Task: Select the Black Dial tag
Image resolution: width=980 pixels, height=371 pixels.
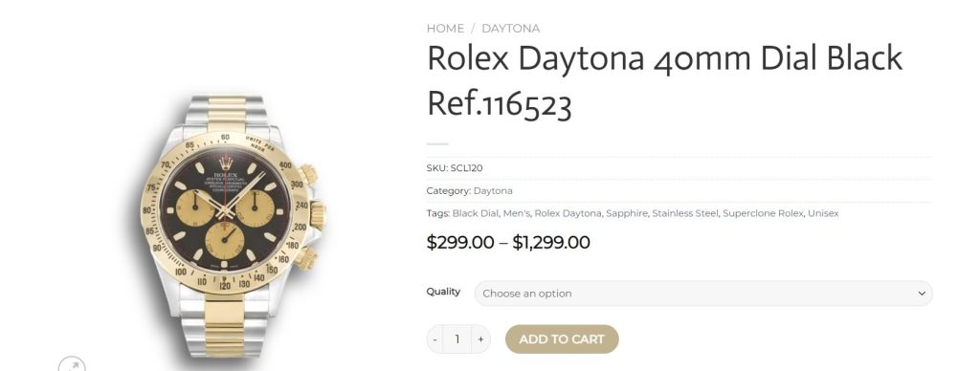Action: (475, 213)
